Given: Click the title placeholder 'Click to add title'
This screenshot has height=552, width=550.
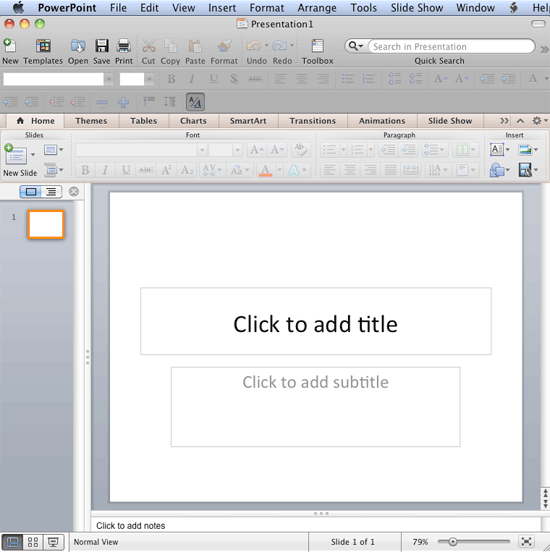Looking at the screenshot, I should (x=315, y=321).
